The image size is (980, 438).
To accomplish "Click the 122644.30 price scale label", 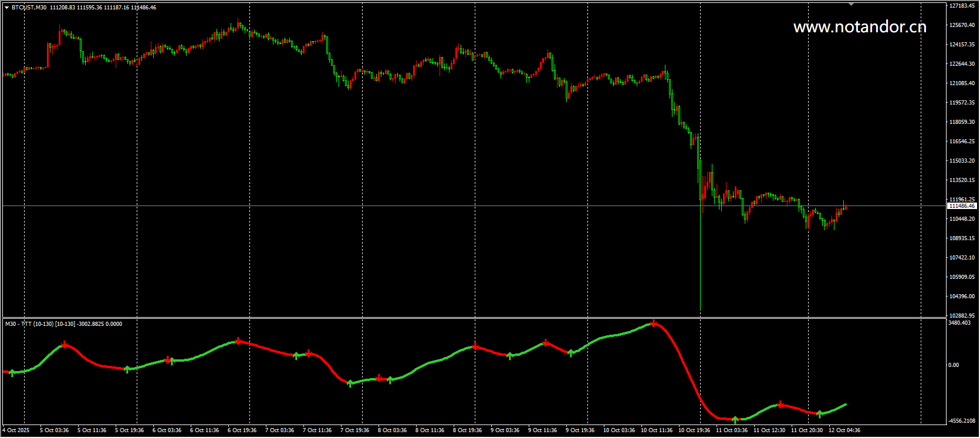I will click(962, 64).
